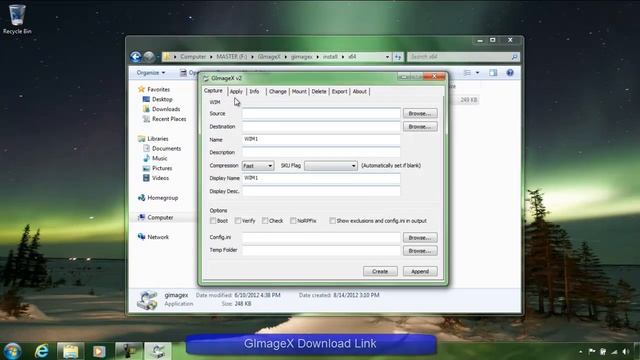640x360 pixels.
Task: Open the Recycle Bin desktop icon
Action: pos(17,19)
